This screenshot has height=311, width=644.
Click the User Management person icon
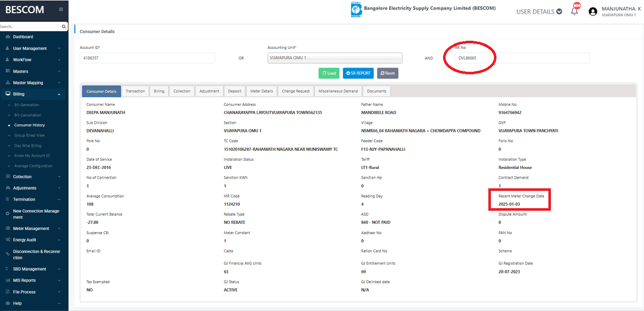(x=8, y=48)
